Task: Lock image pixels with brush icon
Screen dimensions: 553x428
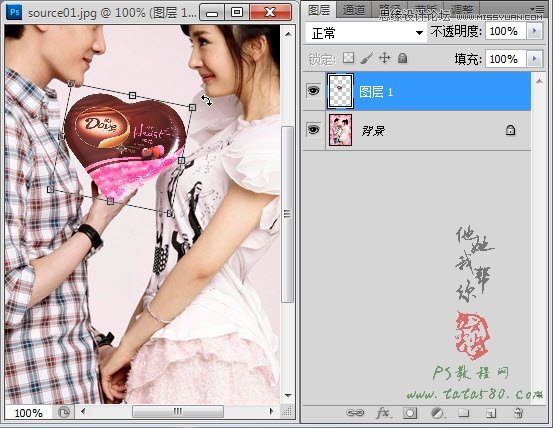Action: point(367,58)
